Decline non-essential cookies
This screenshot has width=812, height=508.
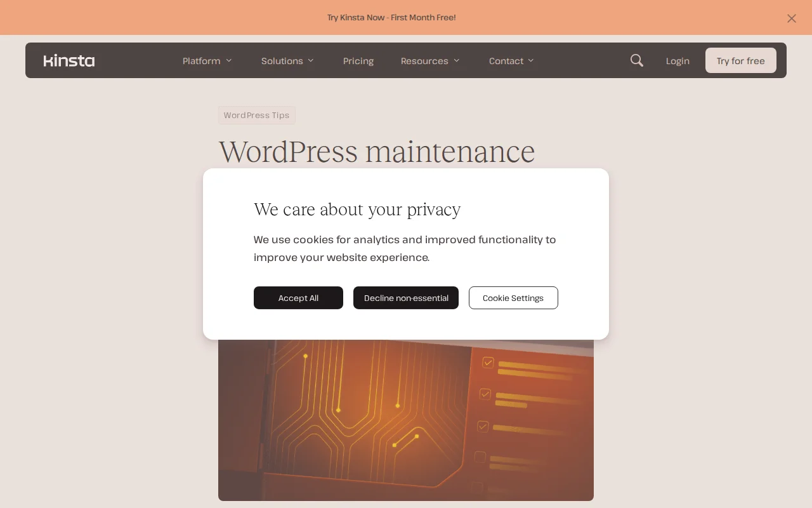(406, 298)
